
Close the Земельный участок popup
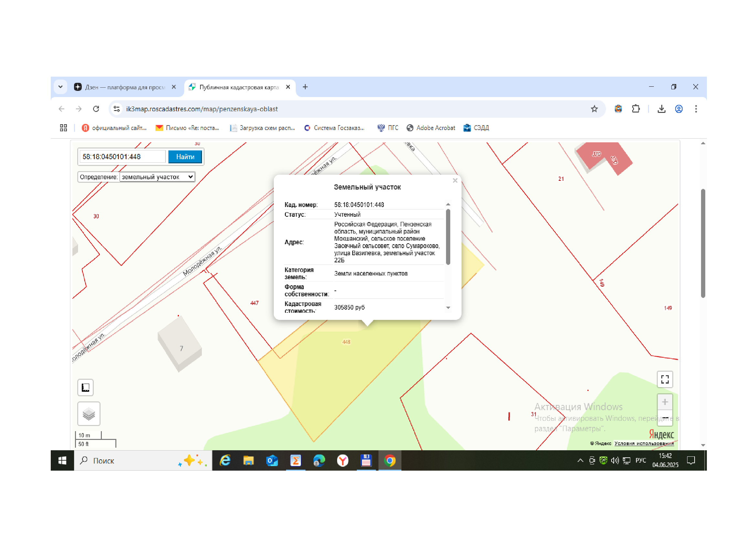coord(455,180)
